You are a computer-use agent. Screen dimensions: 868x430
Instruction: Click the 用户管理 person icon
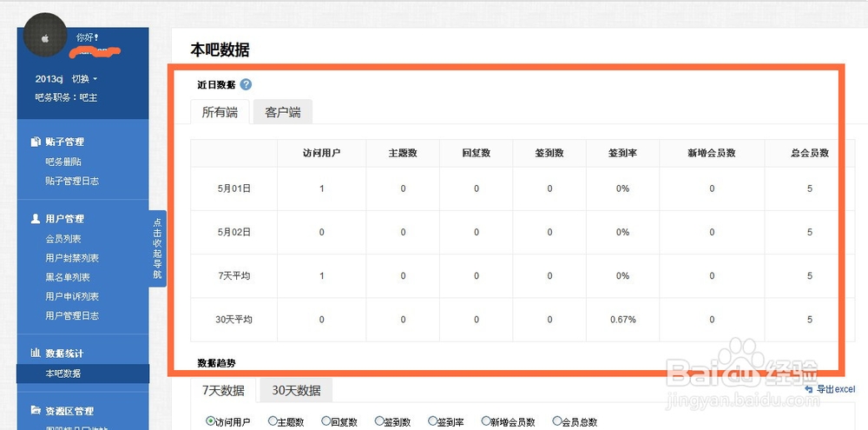(36, 219)
